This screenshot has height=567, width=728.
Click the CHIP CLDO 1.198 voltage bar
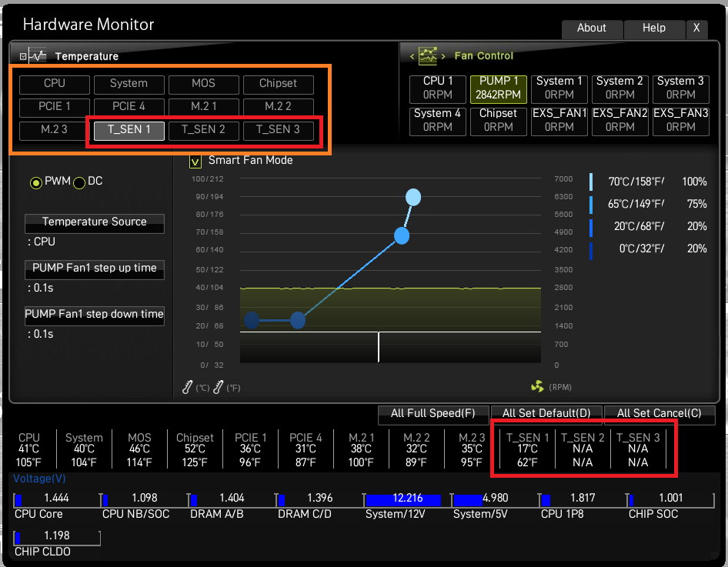(x=57, y=537)
